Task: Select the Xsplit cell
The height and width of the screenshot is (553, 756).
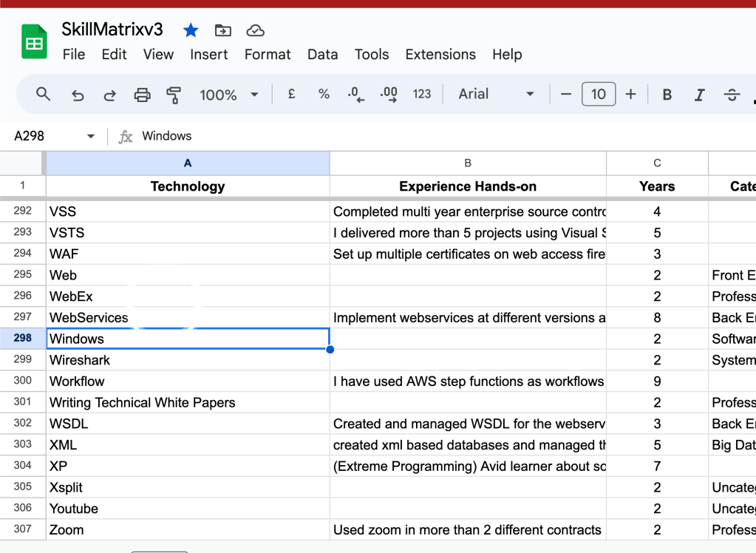Action: [188, 487]
